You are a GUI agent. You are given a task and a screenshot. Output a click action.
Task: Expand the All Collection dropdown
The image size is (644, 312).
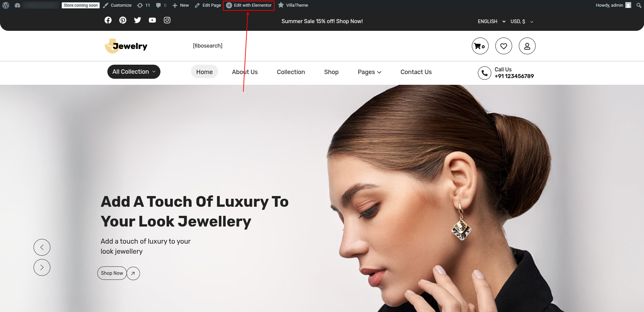pyautogui.click(x=134, y=72)
